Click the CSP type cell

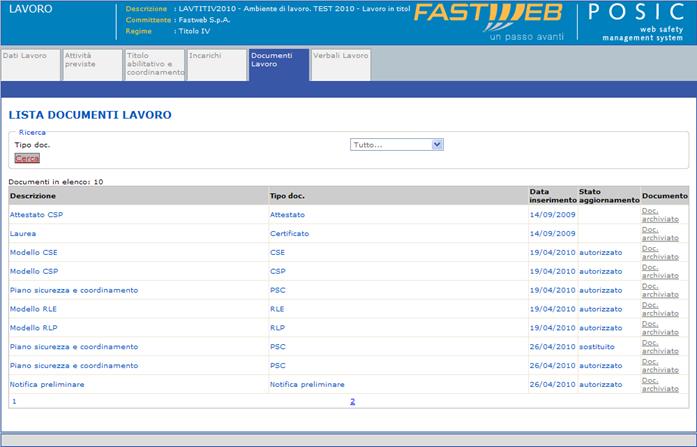278,271
